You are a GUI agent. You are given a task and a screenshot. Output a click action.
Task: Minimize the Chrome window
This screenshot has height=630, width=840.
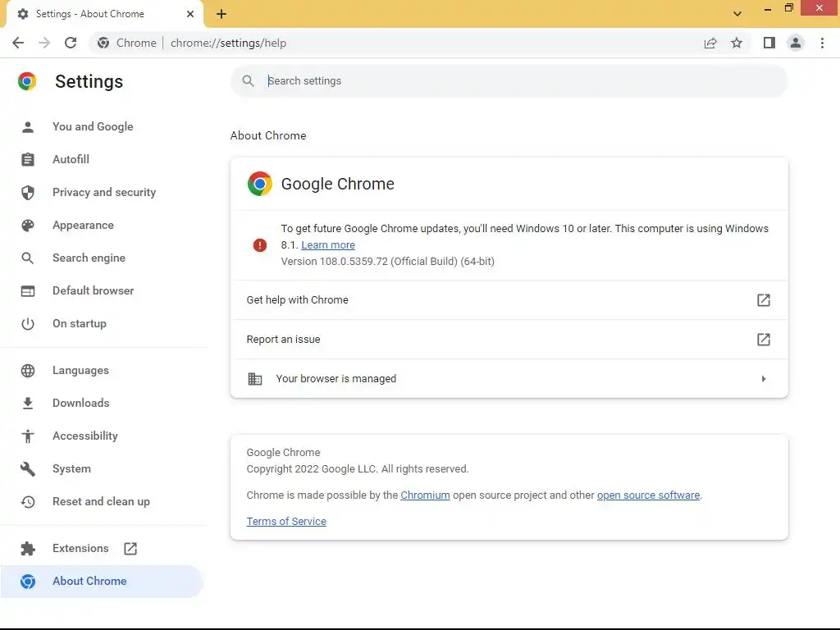point(768,8)
